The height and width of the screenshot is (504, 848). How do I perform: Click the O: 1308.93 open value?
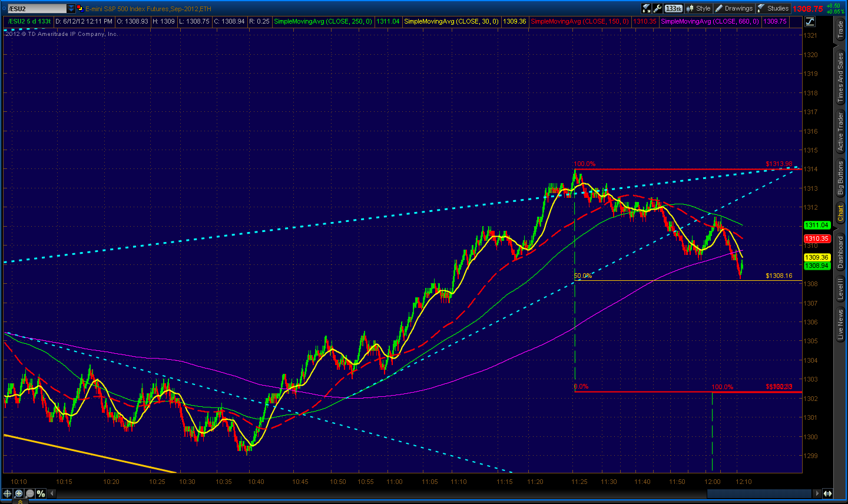(132, 21)
